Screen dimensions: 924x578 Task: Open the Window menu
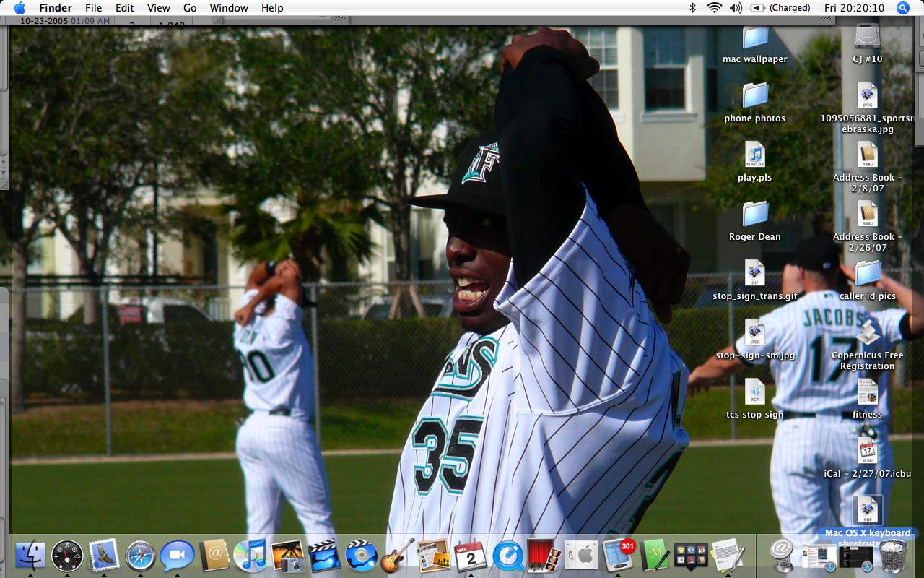[x=229, y=8]
